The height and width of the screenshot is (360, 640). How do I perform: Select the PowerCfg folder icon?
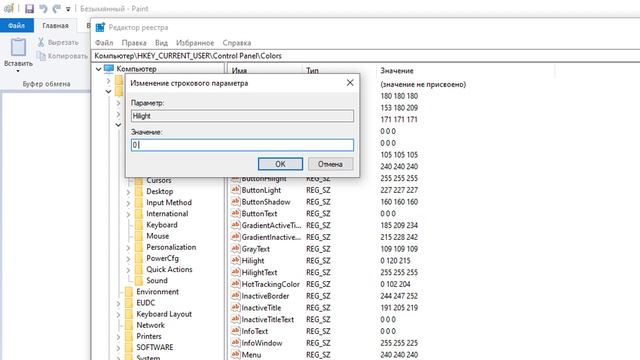[x=139, y=258]
